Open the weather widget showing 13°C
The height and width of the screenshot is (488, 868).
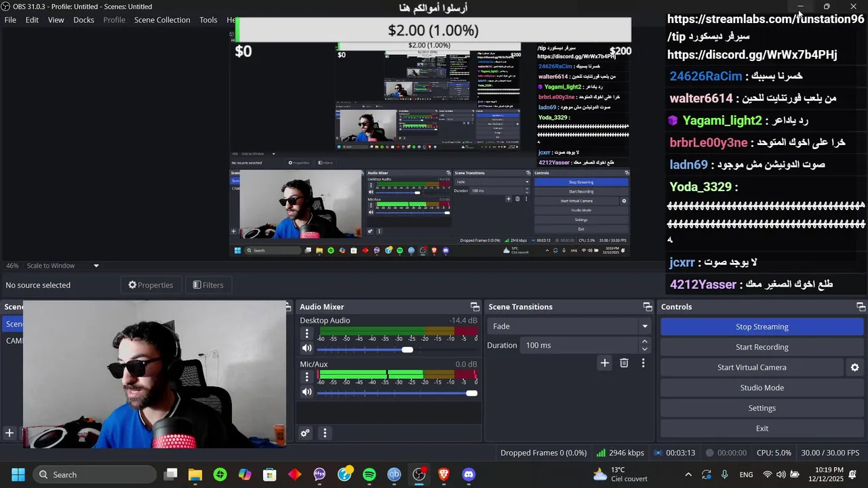click(x=620, y=474)
